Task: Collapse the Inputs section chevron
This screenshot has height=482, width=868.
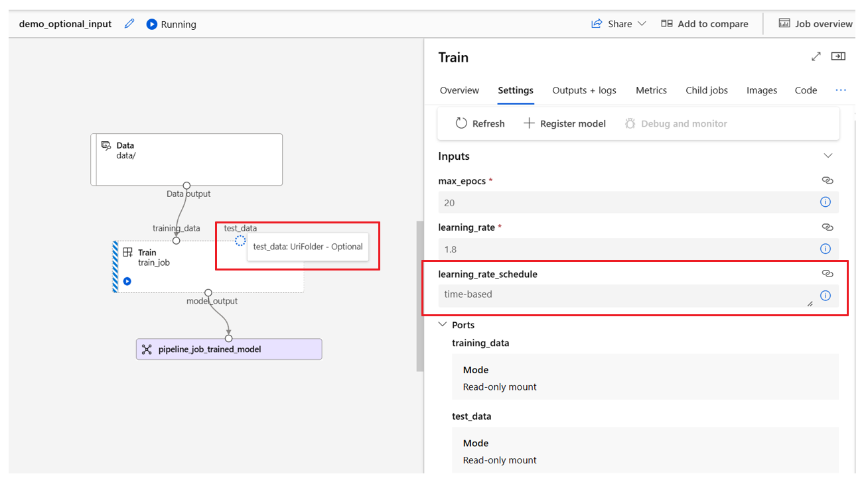Action: pos(828,156)
